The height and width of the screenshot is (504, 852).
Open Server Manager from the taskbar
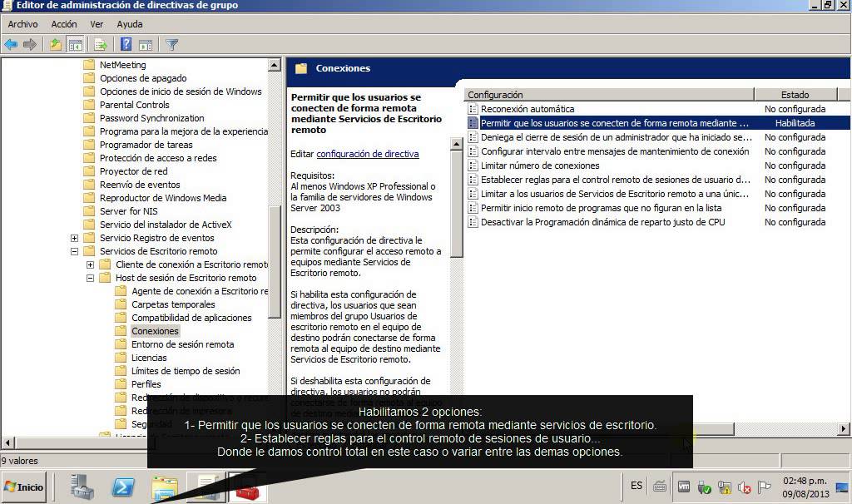click(x=82, y=487)
